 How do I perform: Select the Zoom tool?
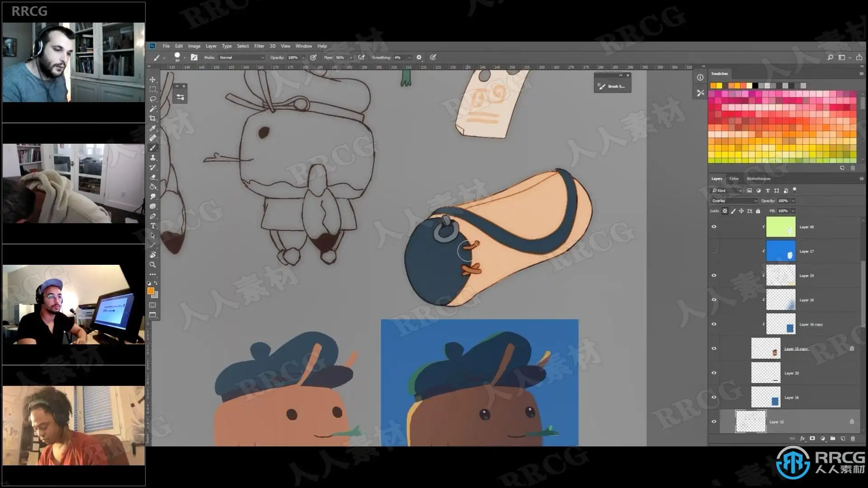(x=152, y=265)
